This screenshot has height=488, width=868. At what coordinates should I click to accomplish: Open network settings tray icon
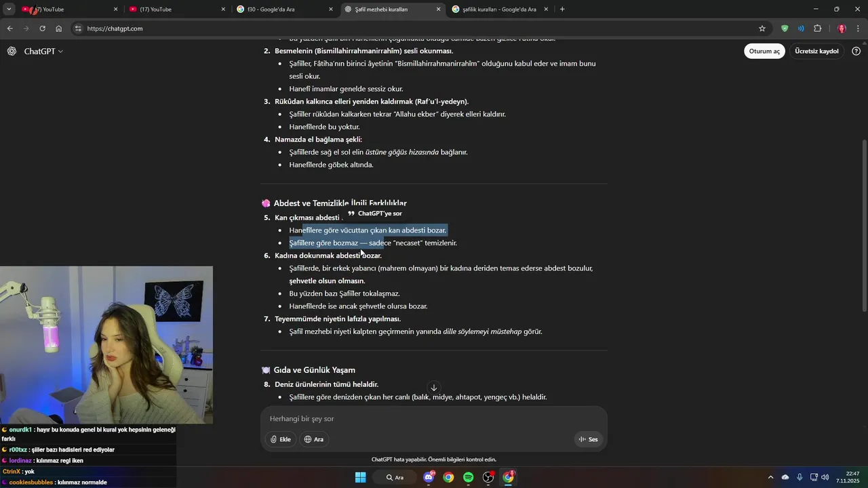(814, 477)
